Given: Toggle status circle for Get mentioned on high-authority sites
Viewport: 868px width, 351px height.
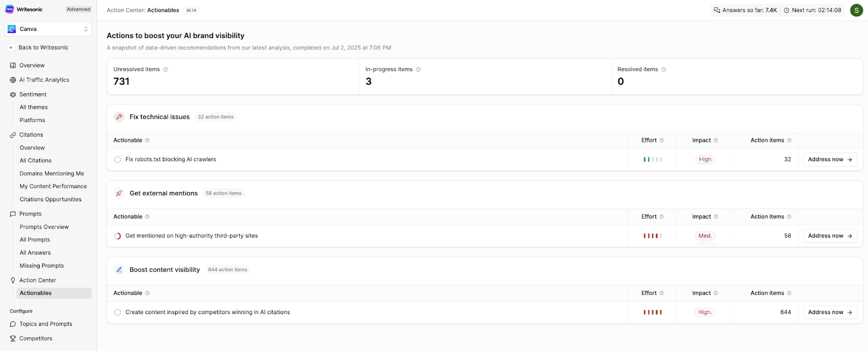Looking at the screenshot, I should 117,236.
